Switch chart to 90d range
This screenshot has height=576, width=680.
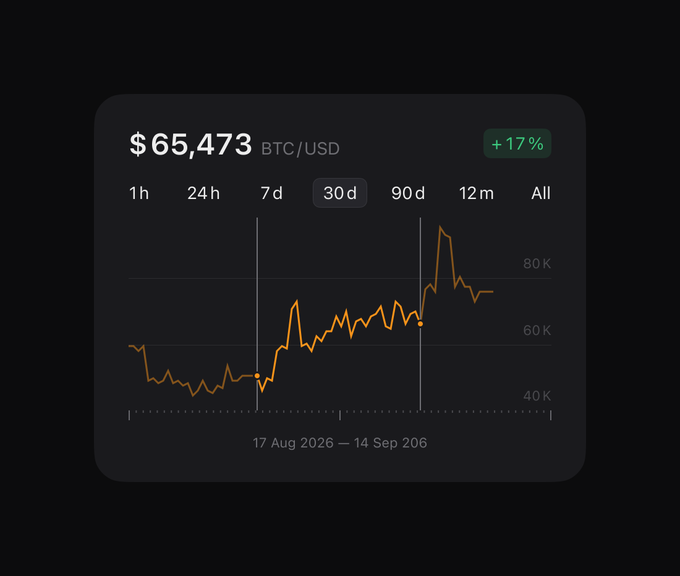tap(408, 193)
